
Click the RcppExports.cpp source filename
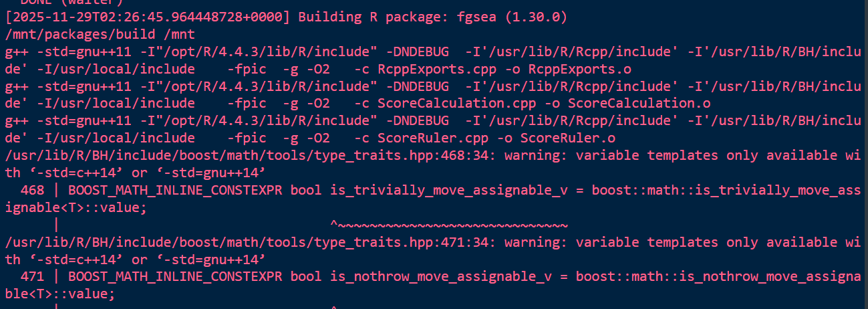[x=429, y=68]
